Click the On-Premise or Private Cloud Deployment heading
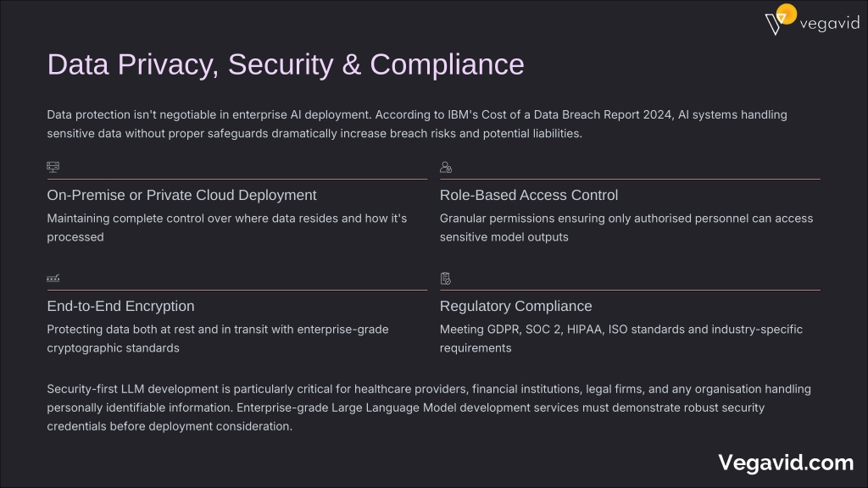 181,195
